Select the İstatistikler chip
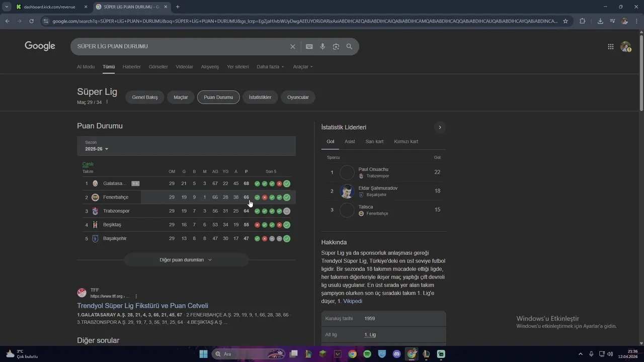Viewport: 644px width, 362px height. tap(260, 97)
